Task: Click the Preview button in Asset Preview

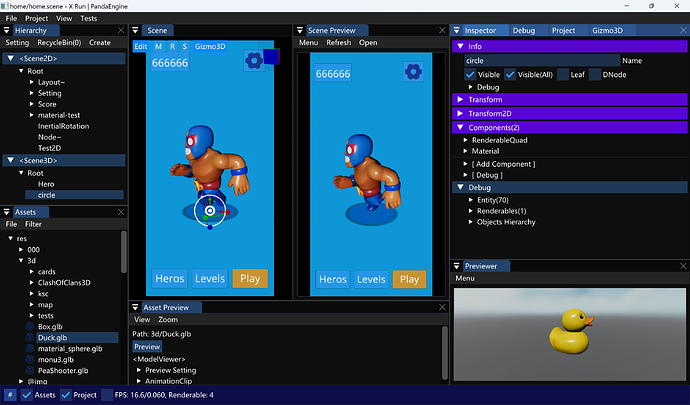Action: coord(147,346)
